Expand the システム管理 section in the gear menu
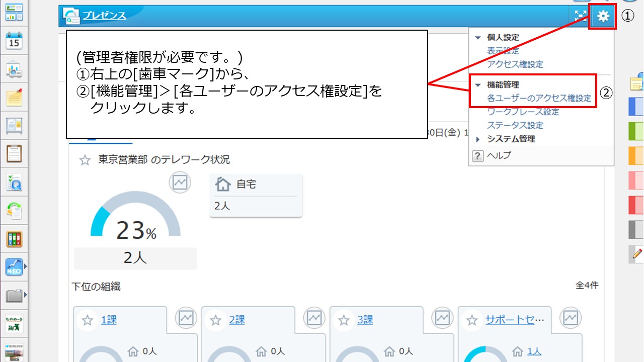 (x=477, y=139)
